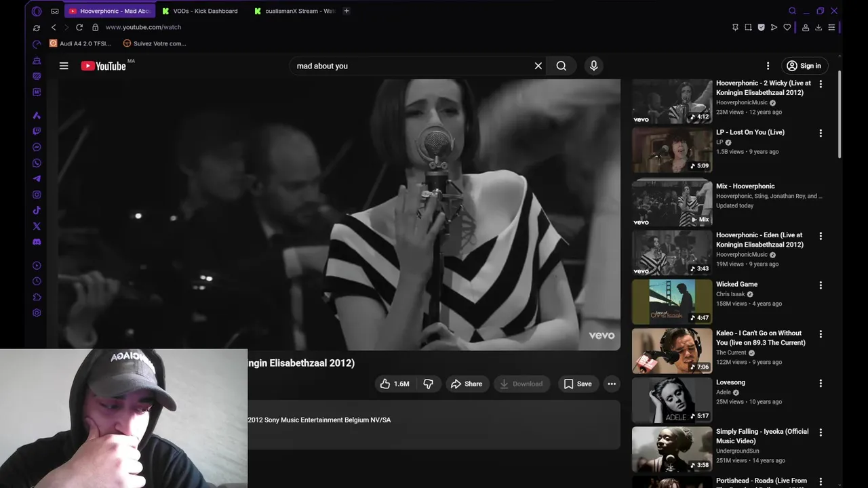Clear the YouTube search text with X

pyautogui.click(x=538, y=66)
